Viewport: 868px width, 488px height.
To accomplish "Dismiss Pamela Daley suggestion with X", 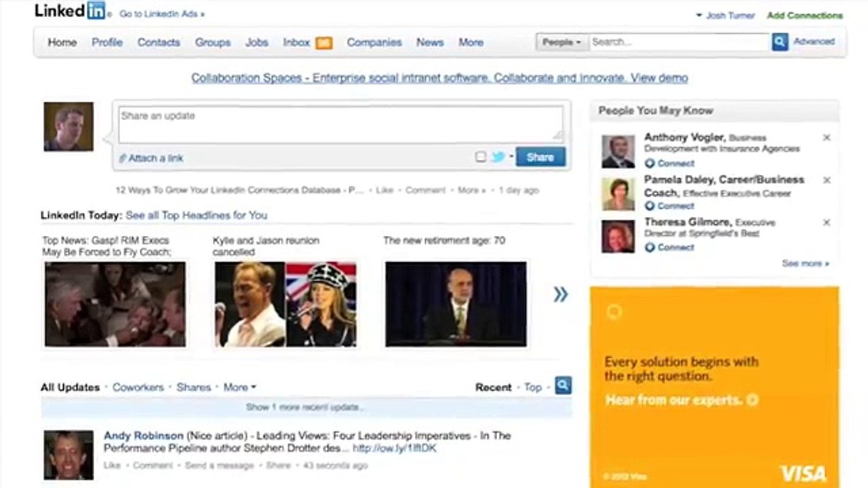I will (827, 180).
